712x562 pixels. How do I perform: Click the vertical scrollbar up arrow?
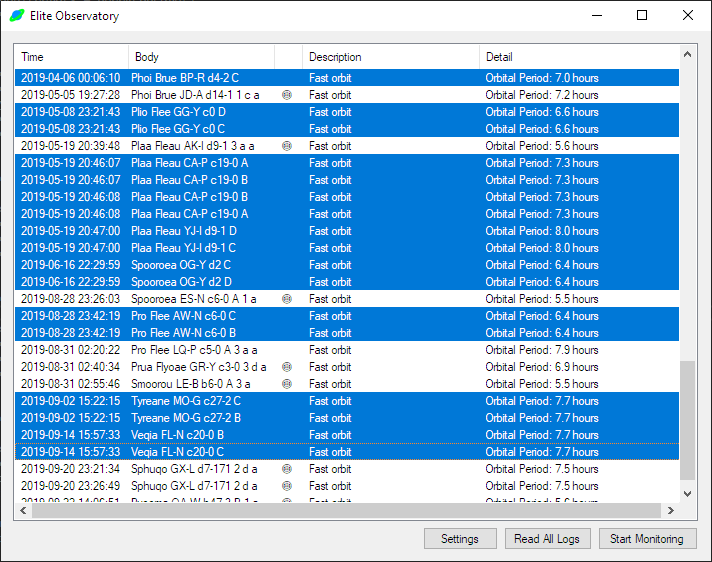[x=687, y=54]
